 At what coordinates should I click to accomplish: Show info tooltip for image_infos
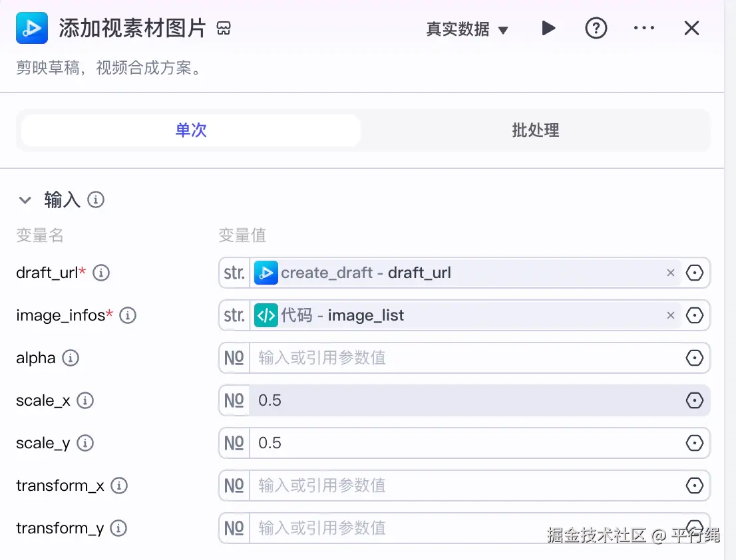pos(128,315)
